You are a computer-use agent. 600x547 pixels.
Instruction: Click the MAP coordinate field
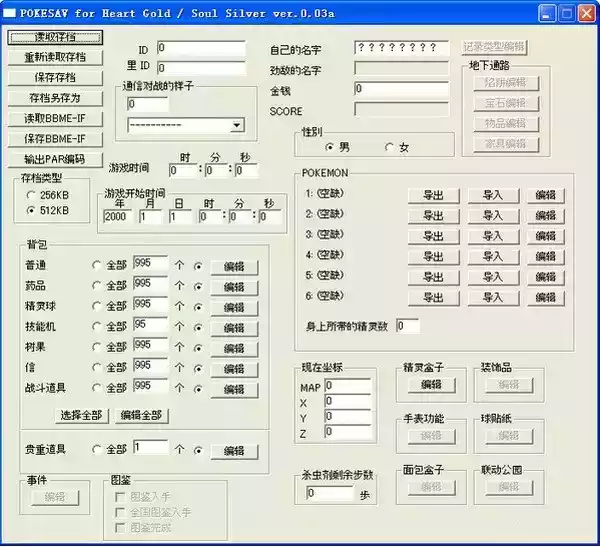(348, 386)
